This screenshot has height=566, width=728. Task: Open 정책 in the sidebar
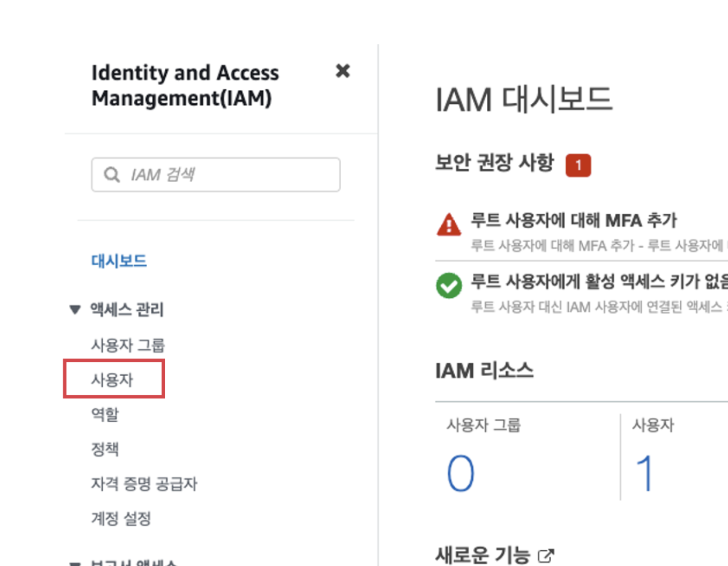pos(105,449)
